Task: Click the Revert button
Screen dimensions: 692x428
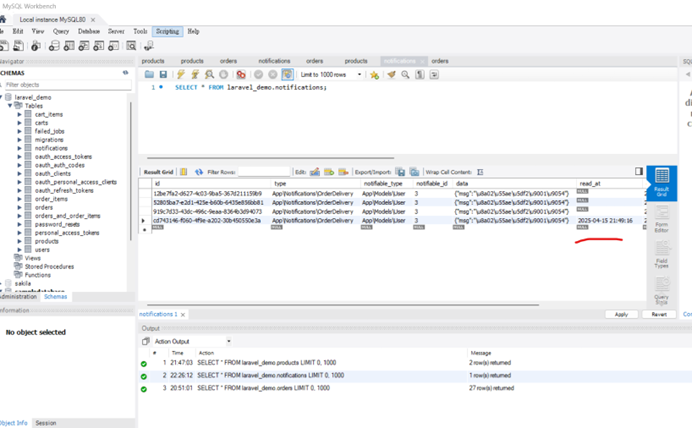Action: pyautogui.click(x=659, y=314)
